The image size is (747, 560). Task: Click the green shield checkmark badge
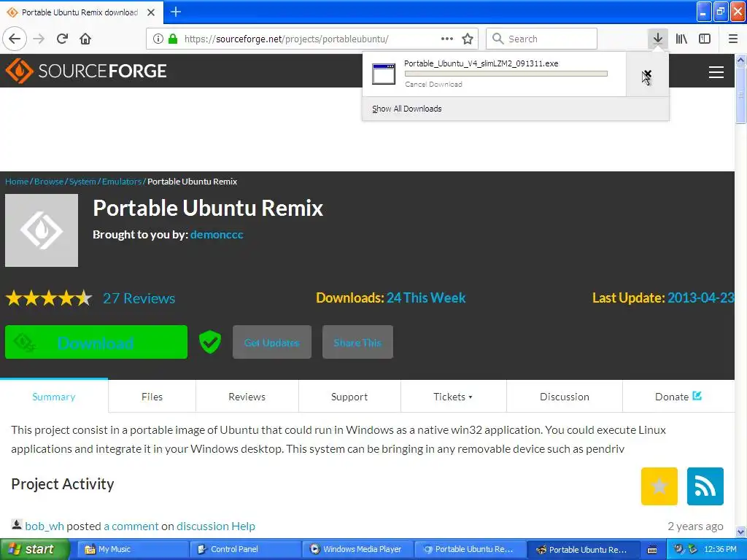pos(209,342)
